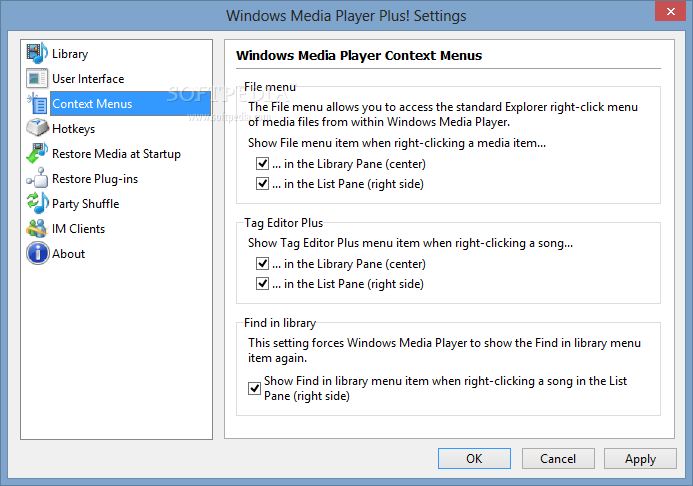
Task: Apply the current settings
Action: pyautogui.click(x=640, y=459)
